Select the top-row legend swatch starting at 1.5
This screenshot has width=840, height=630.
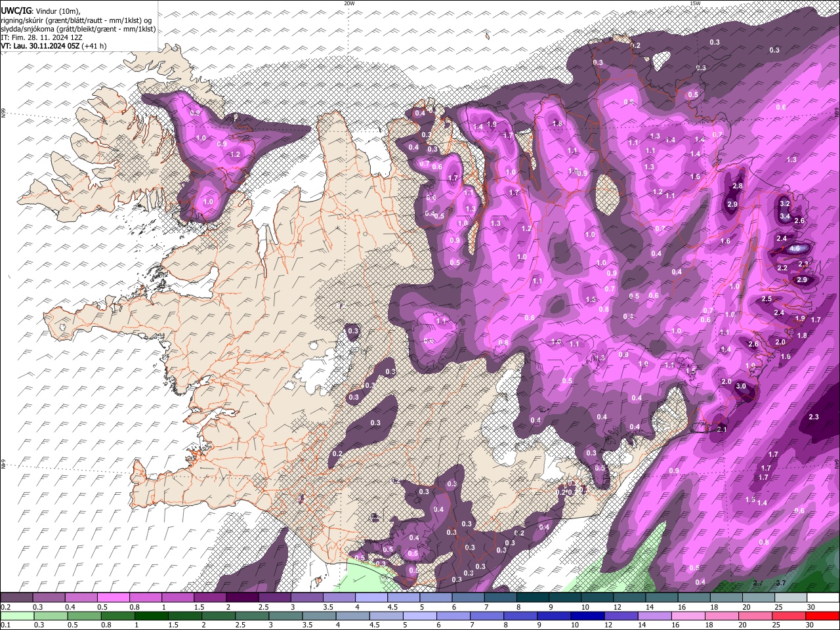(x=210, y=598)
